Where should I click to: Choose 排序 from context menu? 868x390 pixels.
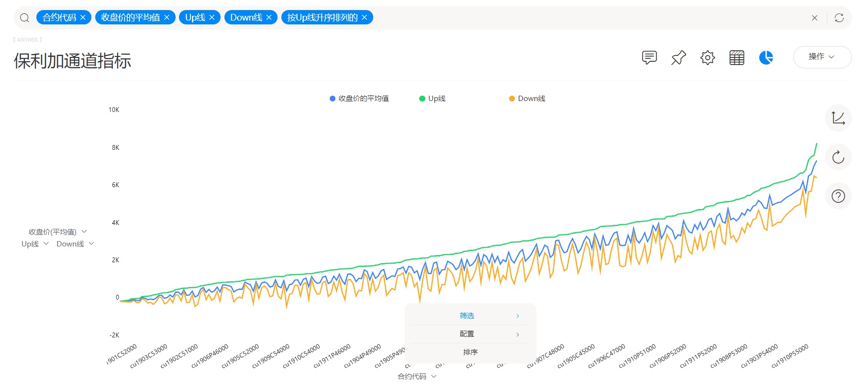(470, 352)
